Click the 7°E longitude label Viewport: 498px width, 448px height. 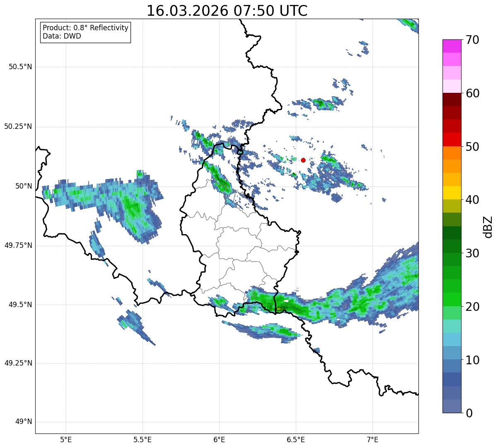click(372, 439)
